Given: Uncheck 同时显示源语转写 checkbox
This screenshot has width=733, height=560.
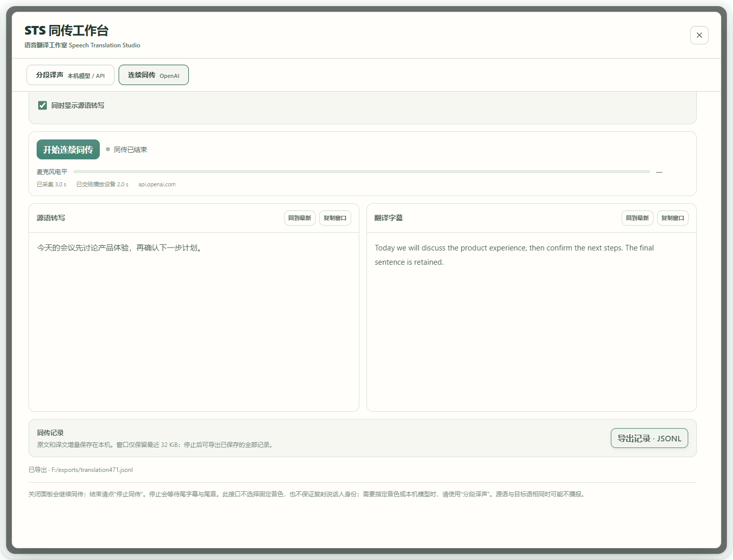Looking at the screenshot, I should 43,105.
